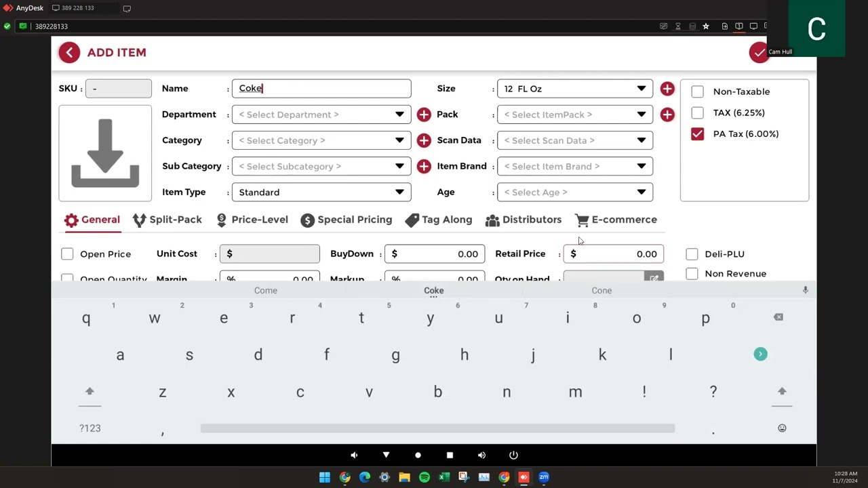Hide the keyboard with the down triangle
Screen dimensions: 868x488
[386, 455]
